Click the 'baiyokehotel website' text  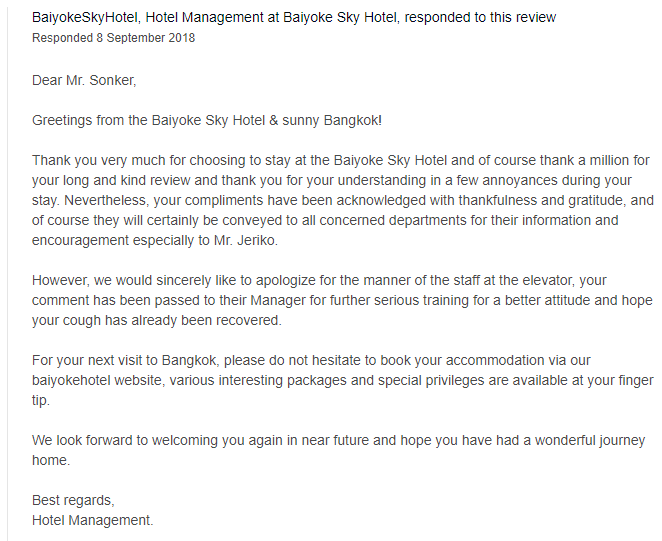[97, 380]
